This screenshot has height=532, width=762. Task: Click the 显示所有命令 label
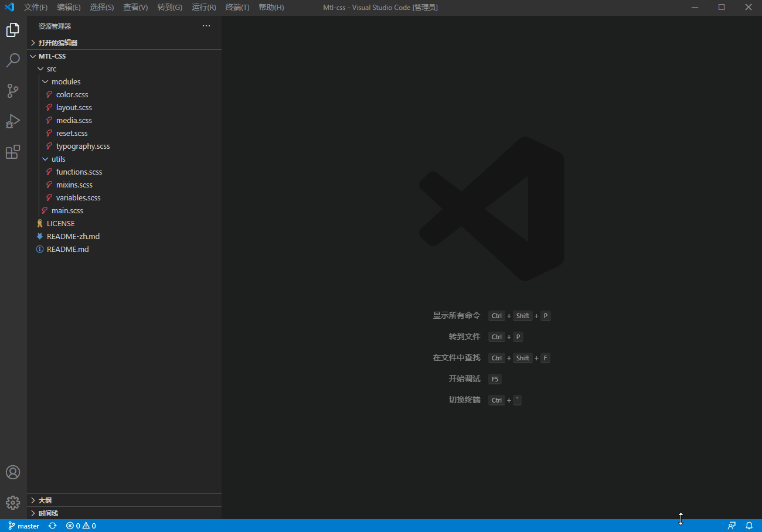click(x=457, y=315)
